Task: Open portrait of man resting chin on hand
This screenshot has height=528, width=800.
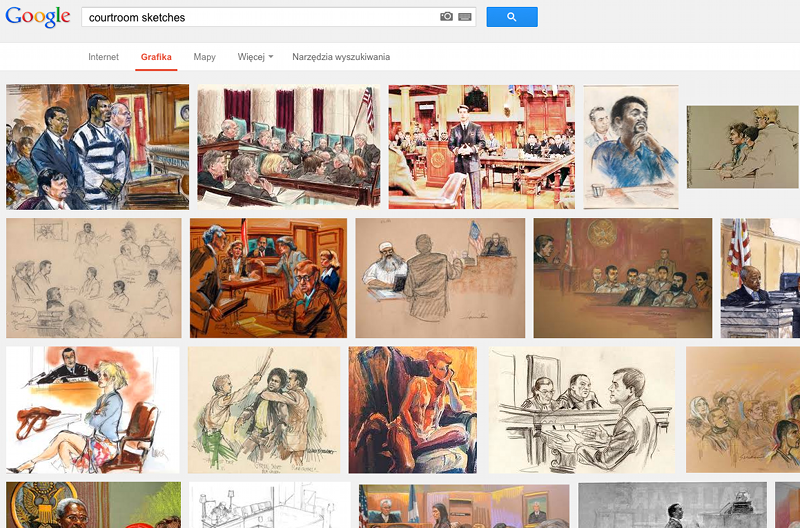Action: (630, 146)
